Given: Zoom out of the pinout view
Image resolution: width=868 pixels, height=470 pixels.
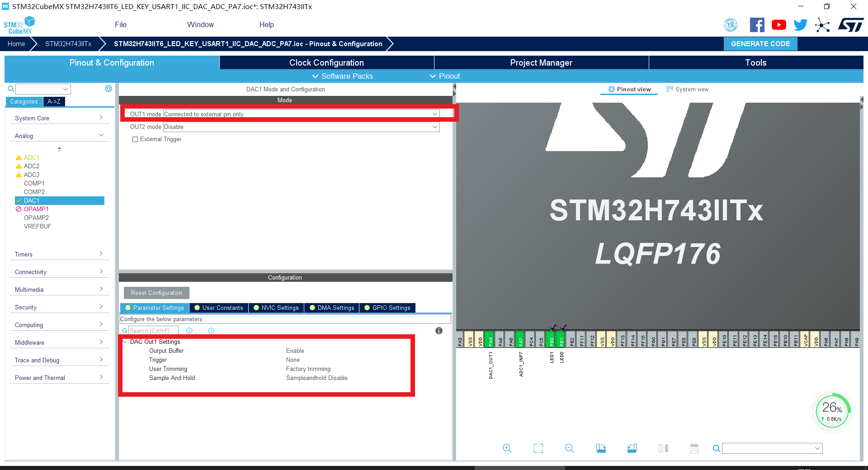Looking at the screenshot, I should [569, 448].
